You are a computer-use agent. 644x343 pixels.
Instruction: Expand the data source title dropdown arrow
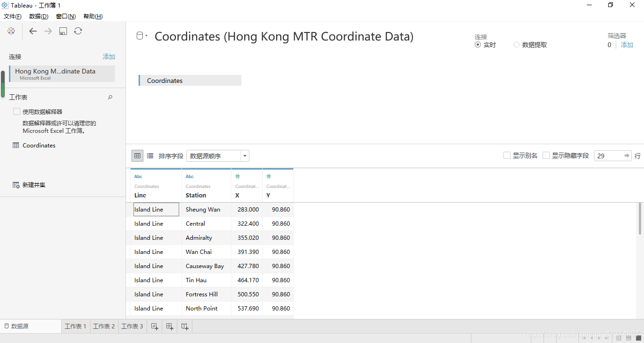(147, 36)
